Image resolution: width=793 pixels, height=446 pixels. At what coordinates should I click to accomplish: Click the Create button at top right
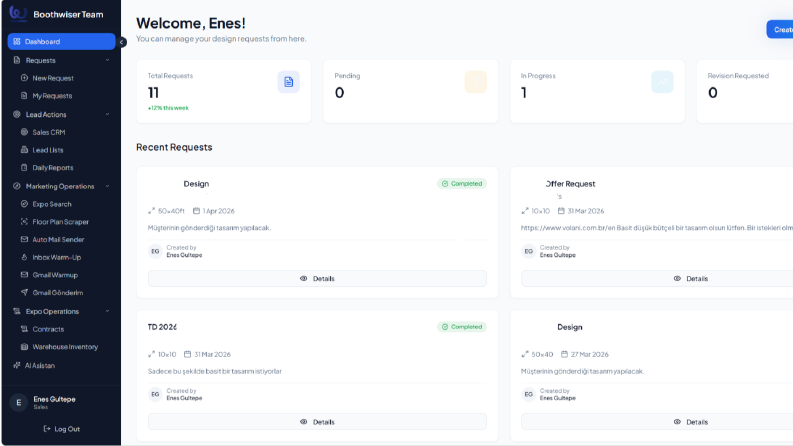pyautogui.click(x=779, y=29)
